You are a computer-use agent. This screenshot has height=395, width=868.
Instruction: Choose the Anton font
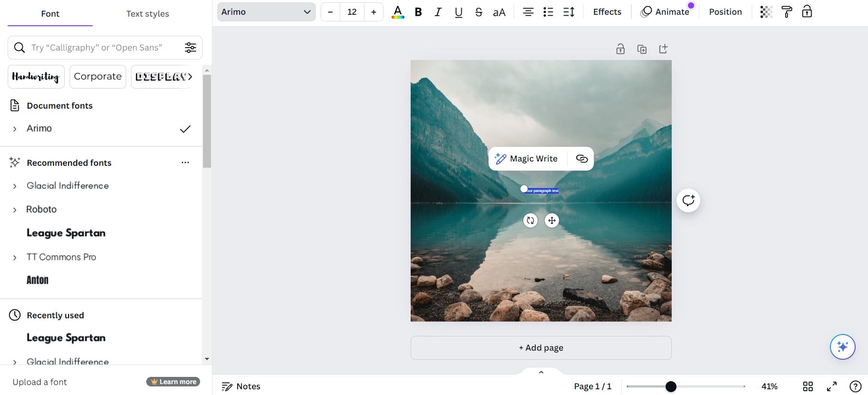(x=38, y=280)
